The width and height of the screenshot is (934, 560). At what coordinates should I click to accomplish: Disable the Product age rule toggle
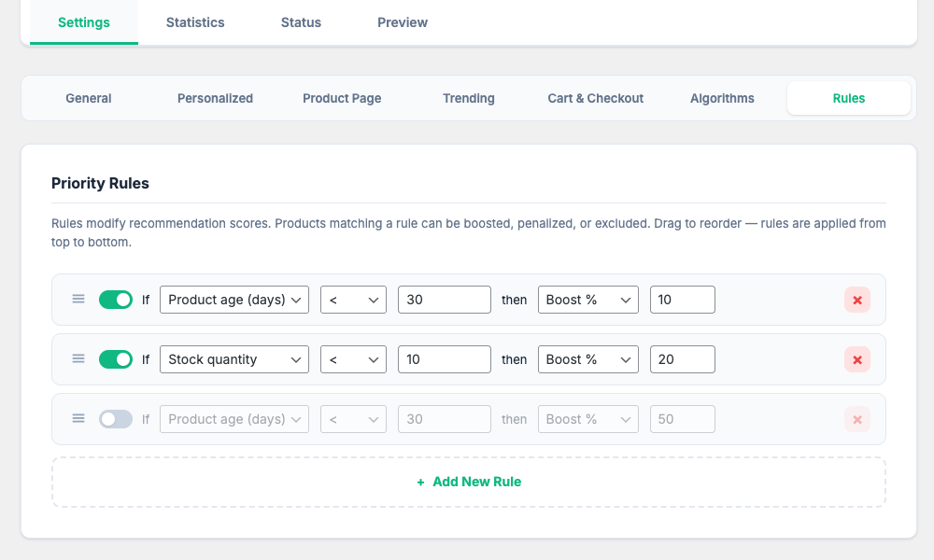tap(116, 300)
